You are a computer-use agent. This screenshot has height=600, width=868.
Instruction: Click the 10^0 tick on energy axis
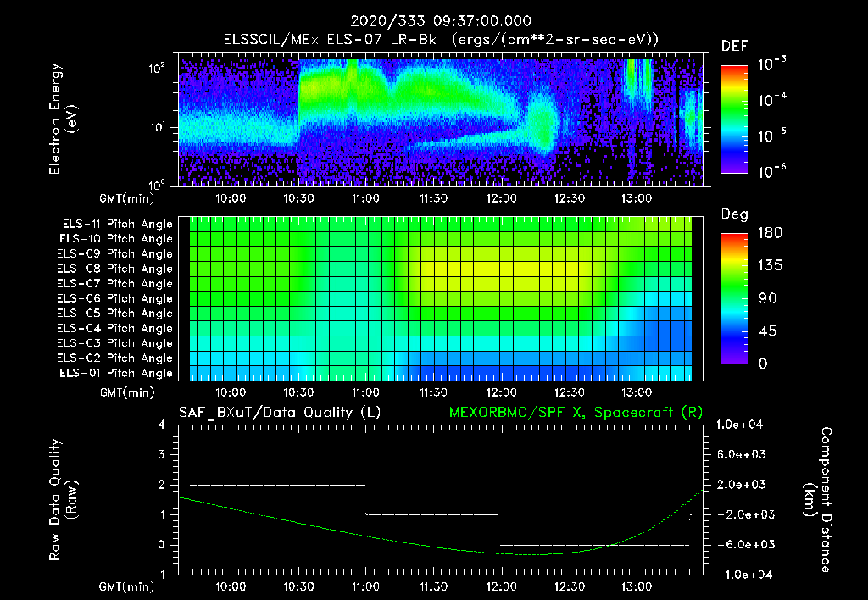click(157, 185)
